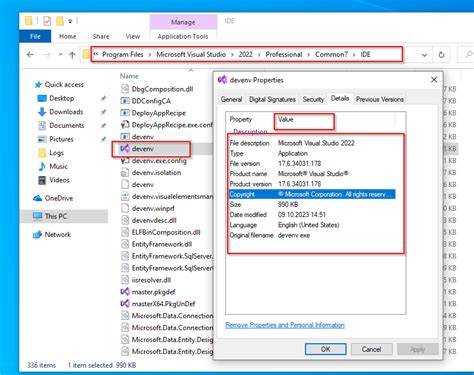Open recent locations dropdown arrow
This screenshot has width=474, height=375.
[60, 54]
